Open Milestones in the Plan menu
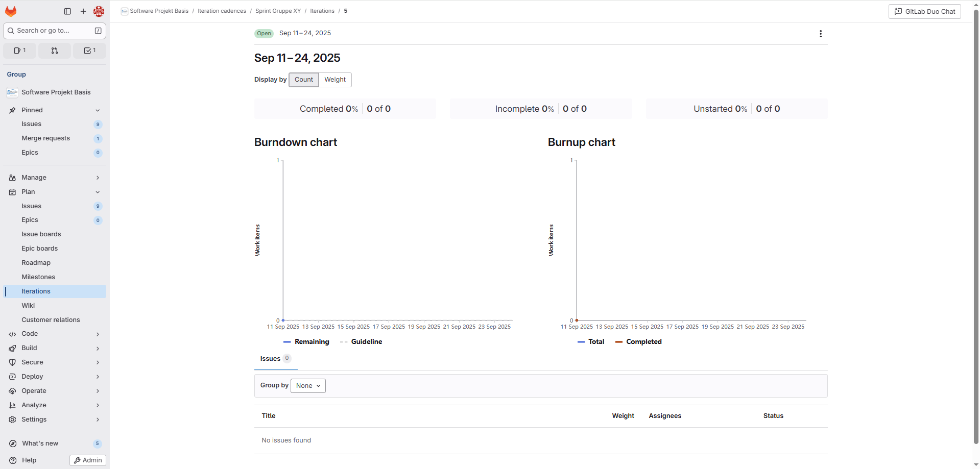 click(38, 277)
